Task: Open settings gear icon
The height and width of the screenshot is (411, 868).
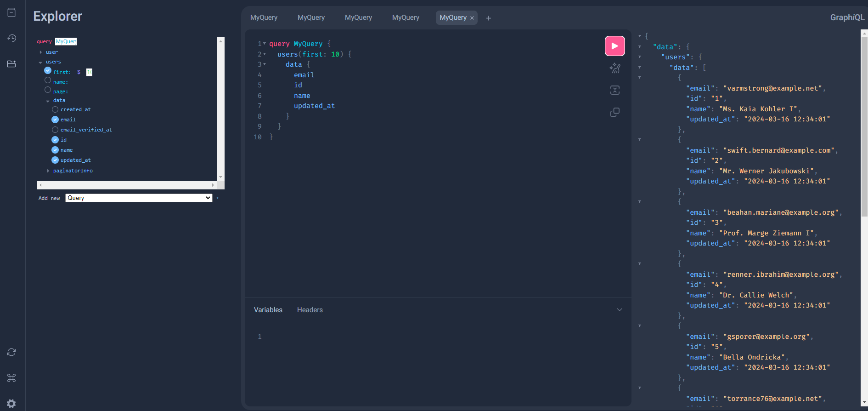Action: (11, 404)
